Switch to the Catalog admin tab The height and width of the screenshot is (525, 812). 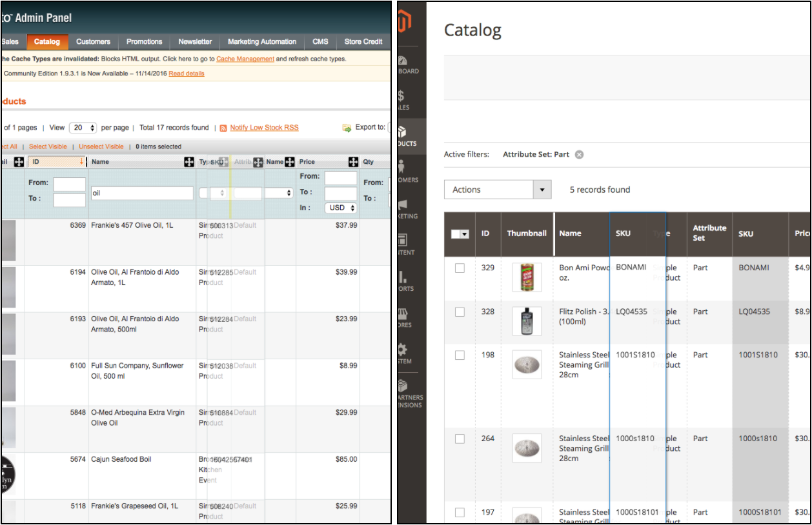[x=47, y=41]
